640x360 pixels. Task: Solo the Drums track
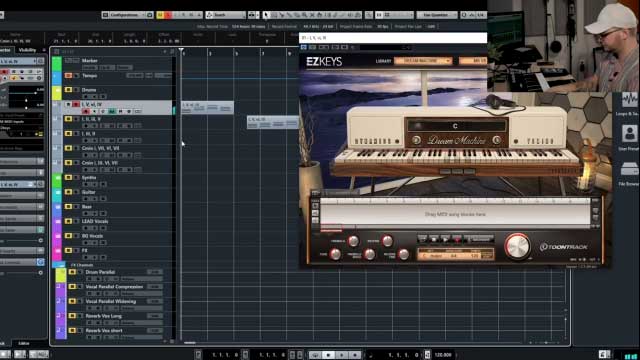(x=76, y=90)
